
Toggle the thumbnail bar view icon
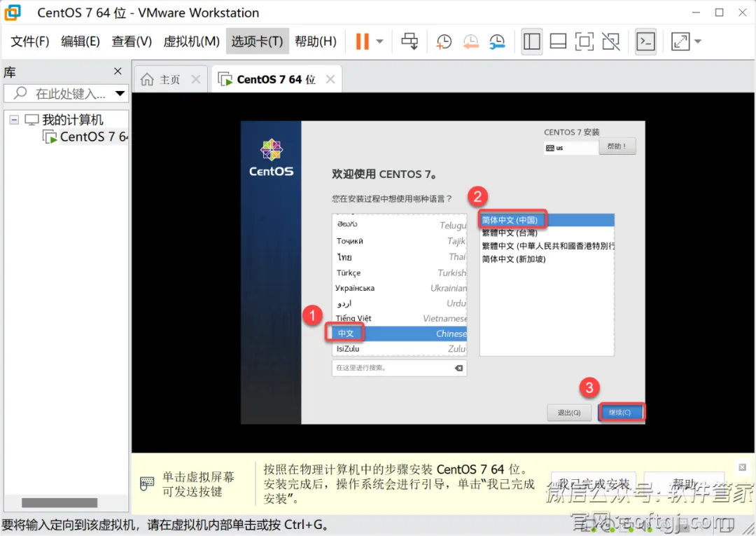[x=558, y=41]
